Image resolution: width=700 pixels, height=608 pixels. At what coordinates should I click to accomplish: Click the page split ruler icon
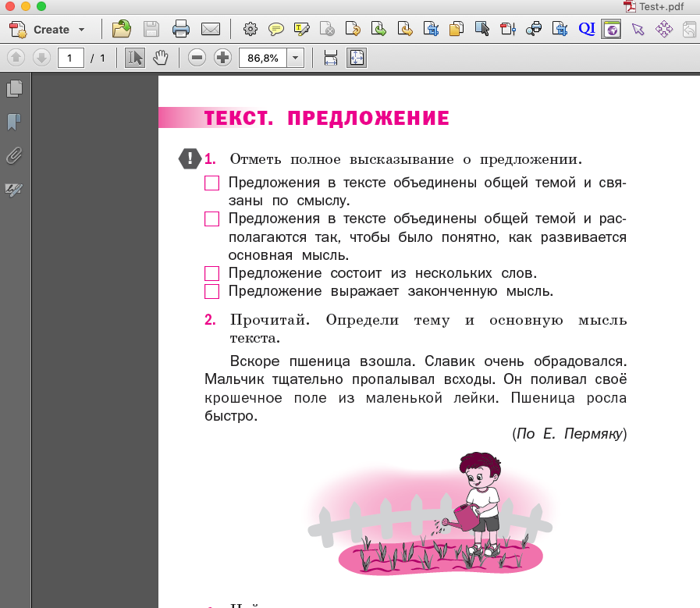pyautogui.click(x=508, y=30)
